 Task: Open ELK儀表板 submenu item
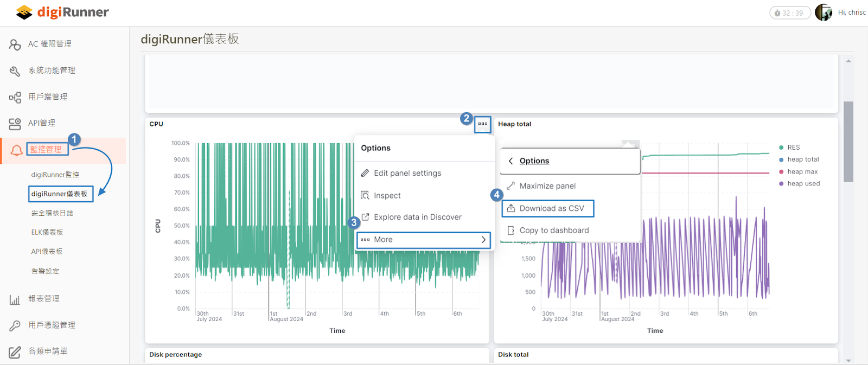(x=47, y=232)
